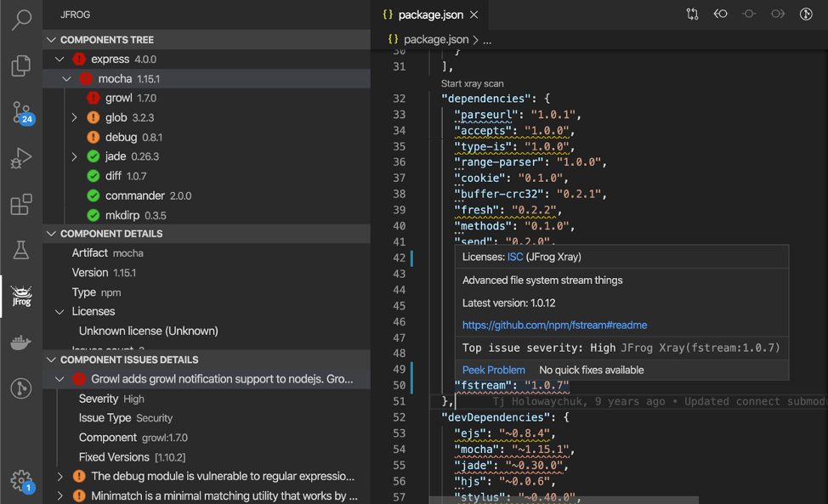
Task: Collapse the express 4.0.0 node
Action: point(60,59)
